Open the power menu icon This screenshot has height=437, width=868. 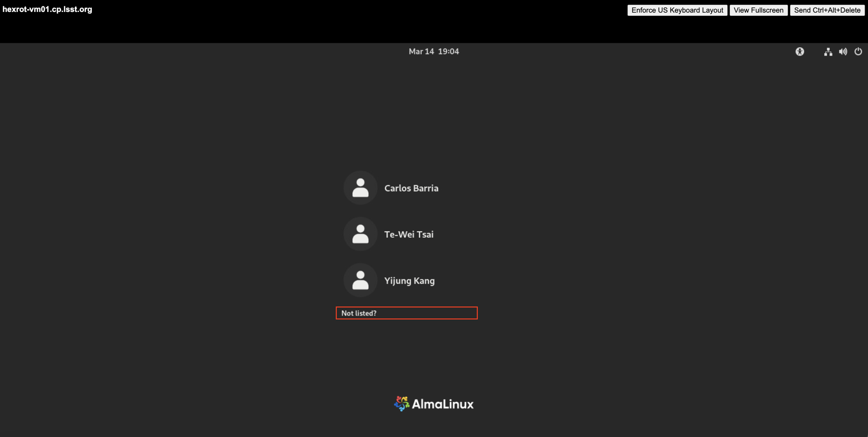tap(858, 52)
